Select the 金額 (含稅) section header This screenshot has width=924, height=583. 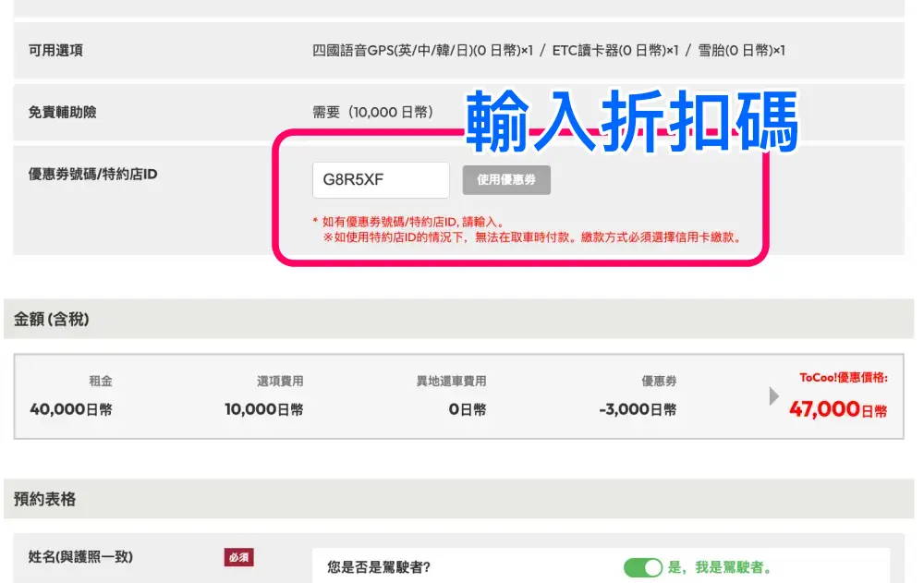[x=52, y=320]
